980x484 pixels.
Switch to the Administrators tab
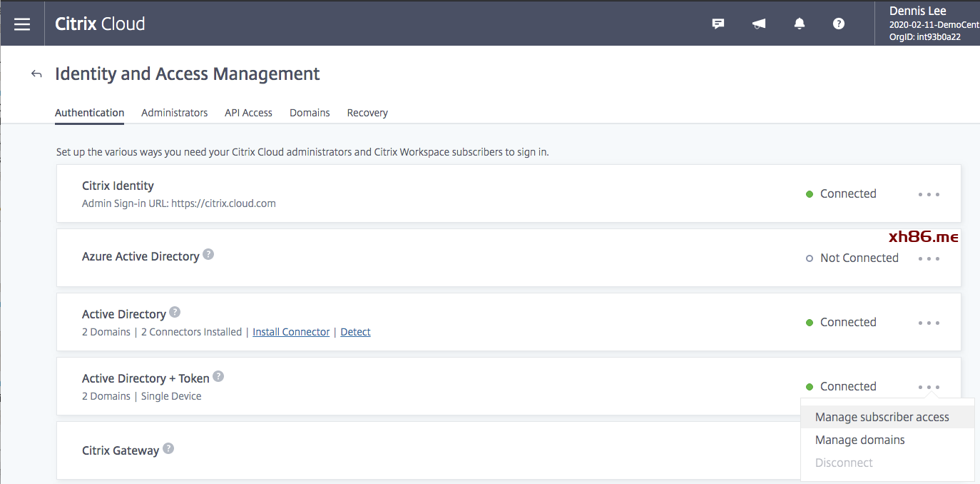175,113
